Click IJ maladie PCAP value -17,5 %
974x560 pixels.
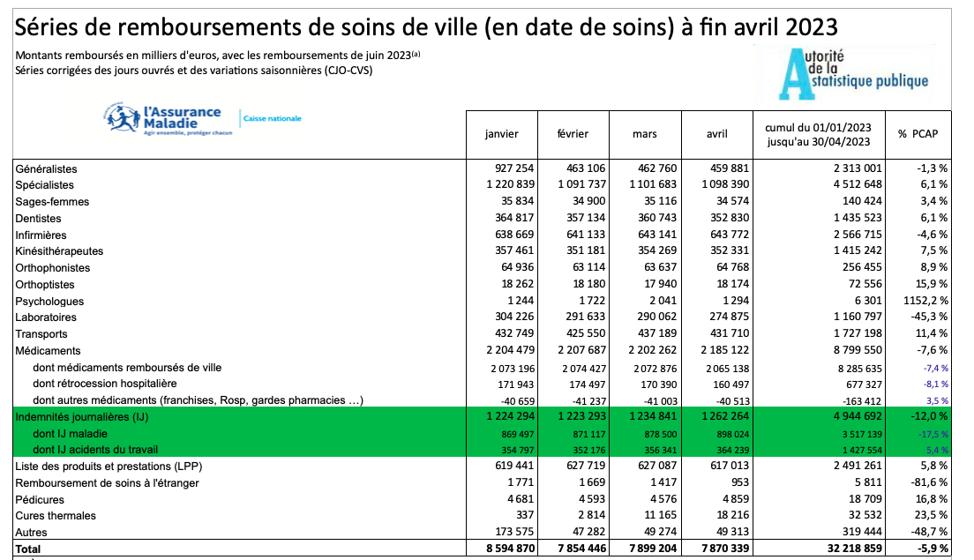pyautogui.click(x=935, y=434)
